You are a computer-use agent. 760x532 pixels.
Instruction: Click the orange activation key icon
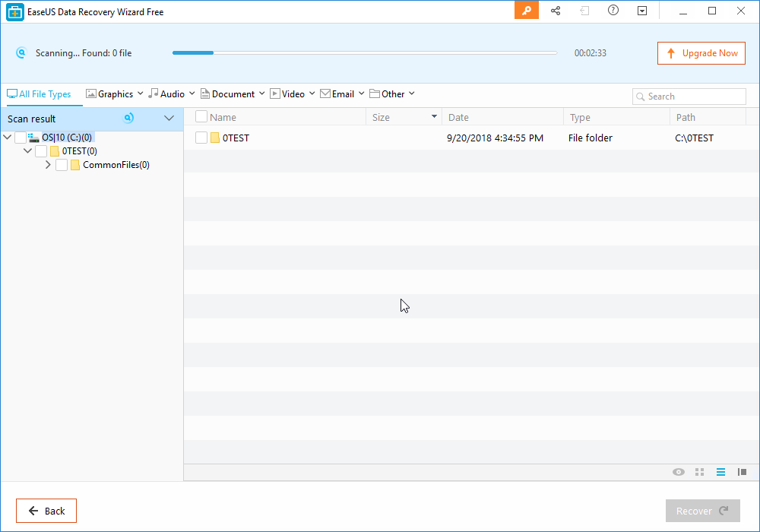coord(527,11)
